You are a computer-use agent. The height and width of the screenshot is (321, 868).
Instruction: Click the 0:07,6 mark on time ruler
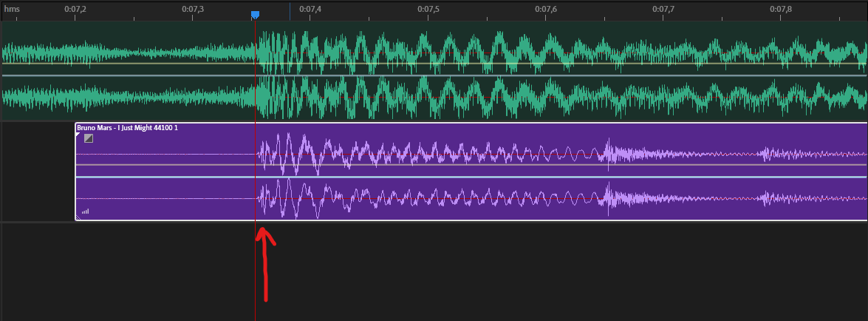pos(545,9)
